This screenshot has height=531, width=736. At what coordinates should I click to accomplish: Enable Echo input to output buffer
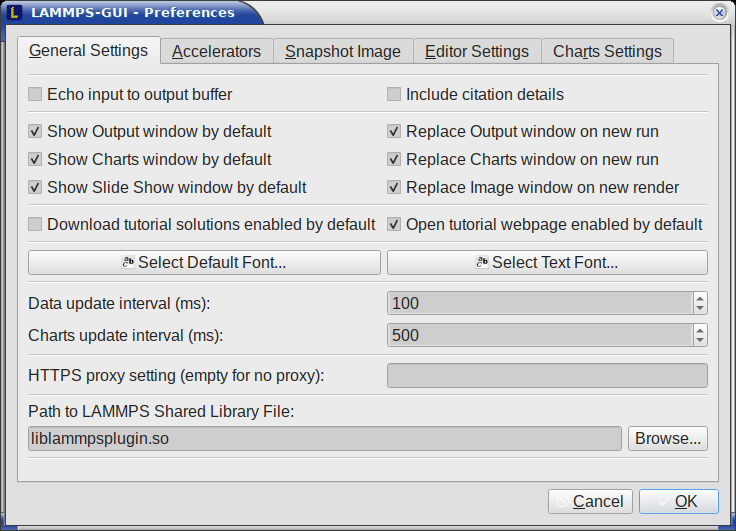pos(35,94)
